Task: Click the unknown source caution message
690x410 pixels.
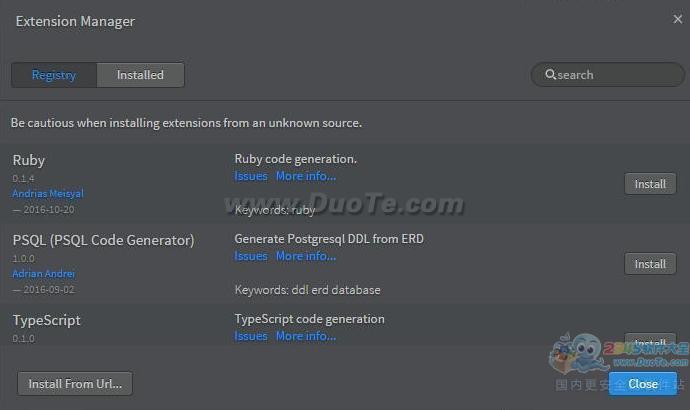Action: [x=186, y=123]
